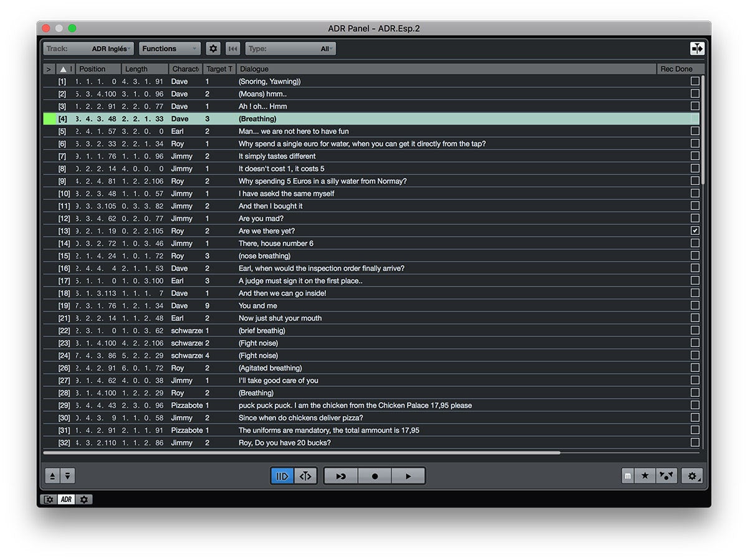Viewport: 748px width, 560px height.
Task: Tick Rec Done for 'Are you mad?'
Action: coord(695,219)
